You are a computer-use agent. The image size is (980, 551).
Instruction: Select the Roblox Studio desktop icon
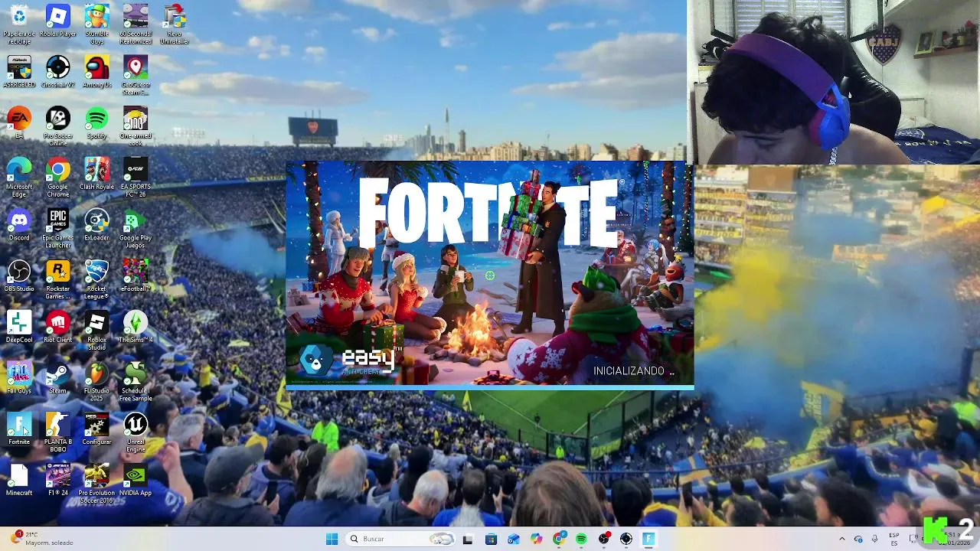click(96, 331)
